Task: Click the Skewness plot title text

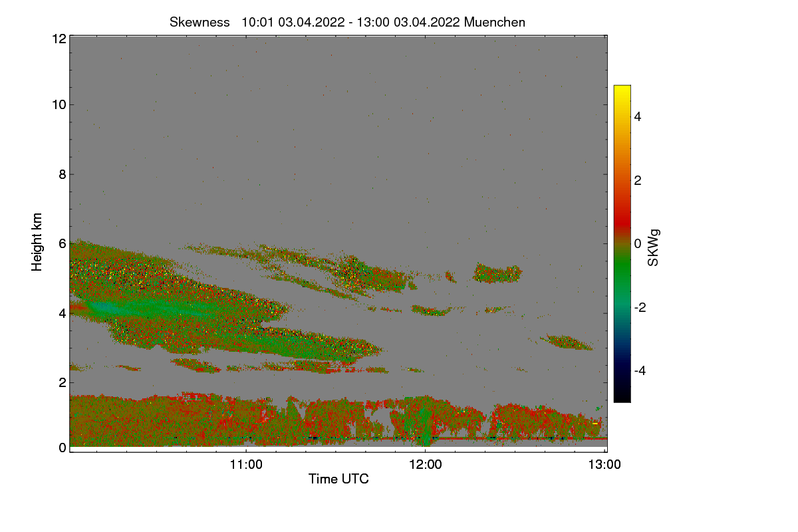Action: pos(347,22)
